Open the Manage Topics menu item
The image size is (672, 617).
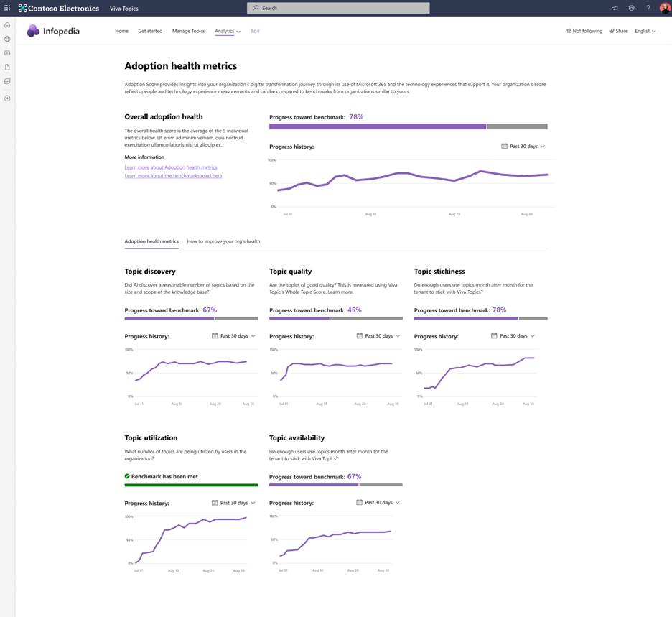tap(188, 31)
